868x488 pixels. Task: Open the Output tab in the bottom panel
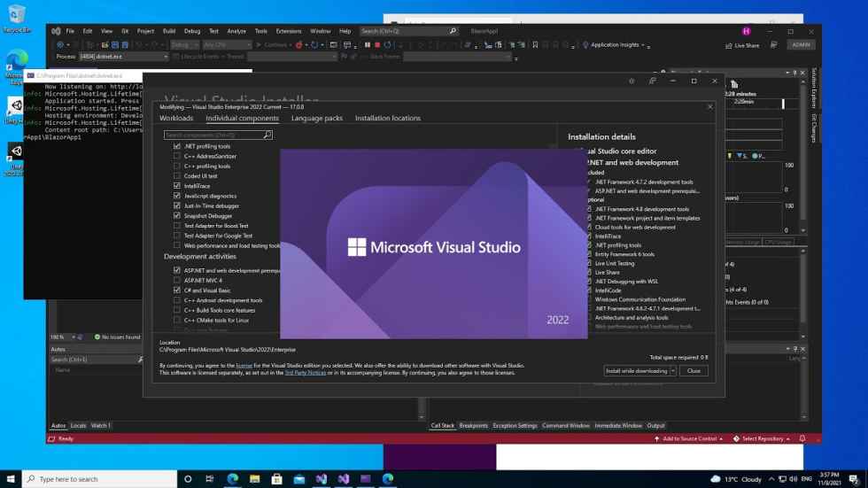pyautogui.click(x=655, y=425)
